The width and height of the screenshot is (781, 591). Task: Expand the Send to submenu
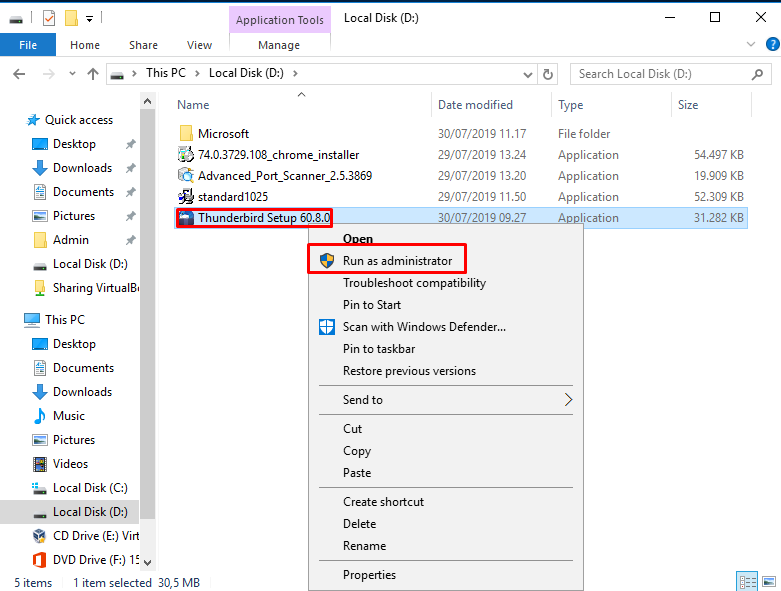point(446,399)
